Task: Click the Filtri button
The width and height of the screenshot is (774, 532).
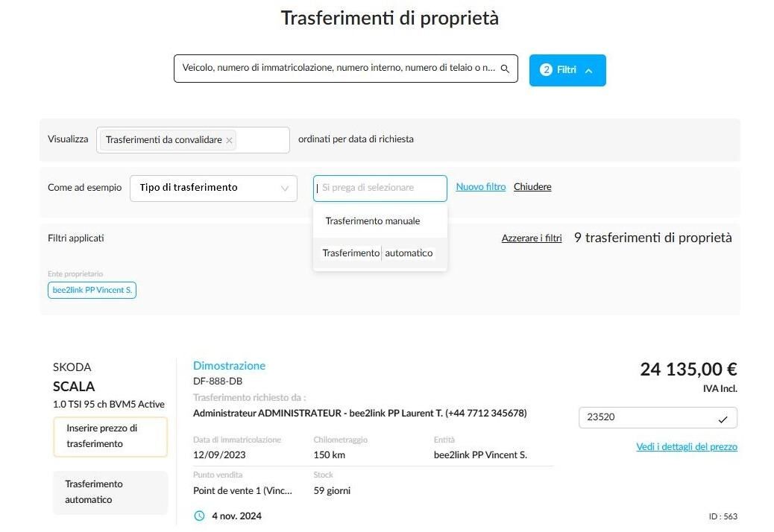Action: pyautogui.click(x=567, y=70)
